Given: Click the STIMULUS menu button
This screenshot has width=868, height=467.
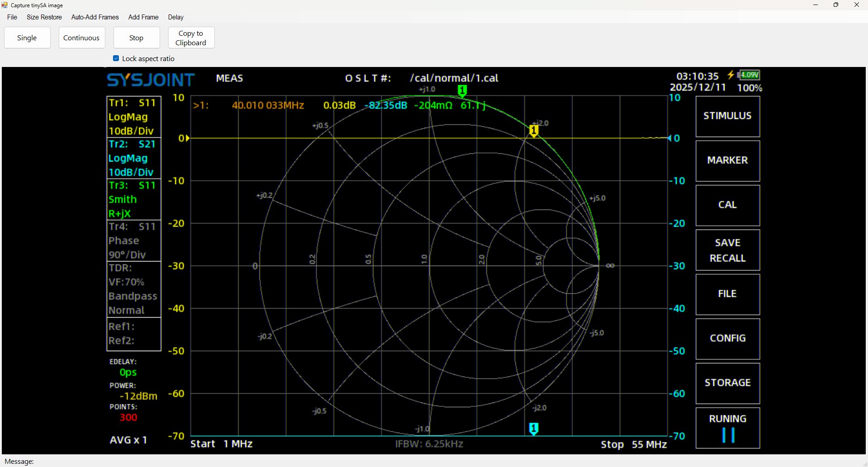Looking at the screenshot, I should (727, 116).
